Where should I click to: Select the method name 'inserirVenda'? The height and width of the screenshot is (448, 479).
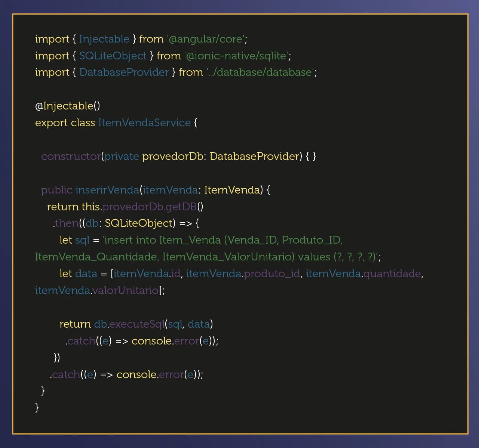click(x=107, y=190)
